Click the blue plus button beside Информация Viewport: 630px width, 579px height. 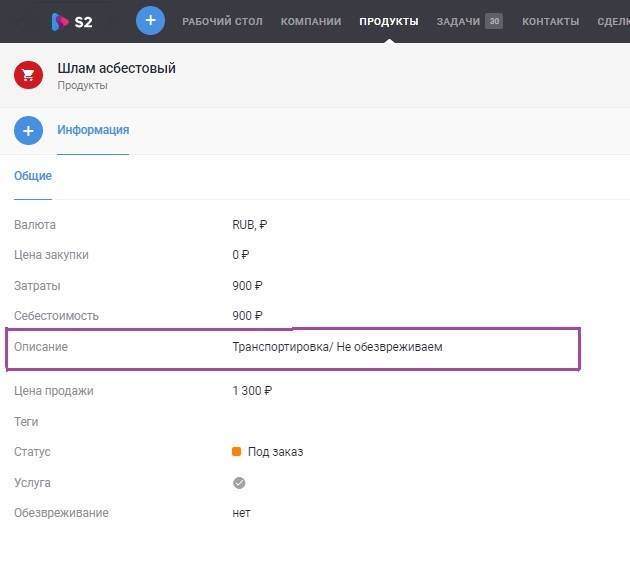(x=29, y=131)
